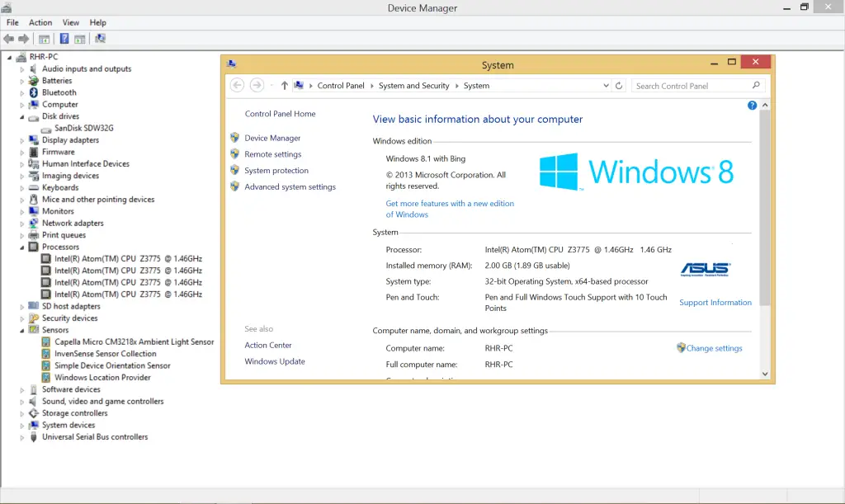Open the address bar history dropdown in System window
The height and width of the screenshot is (504, 845).
coord(606,86)
